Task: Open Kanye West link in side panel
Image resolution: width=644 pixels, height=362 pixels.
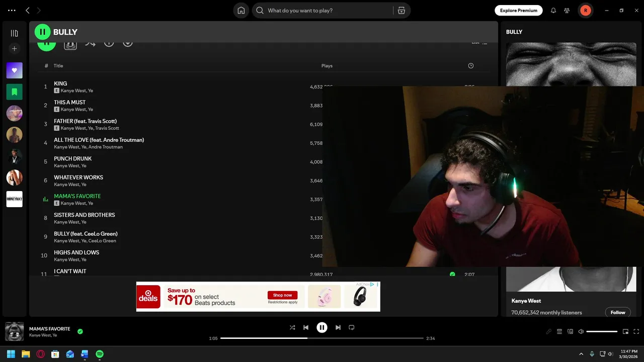Action: 526,301
